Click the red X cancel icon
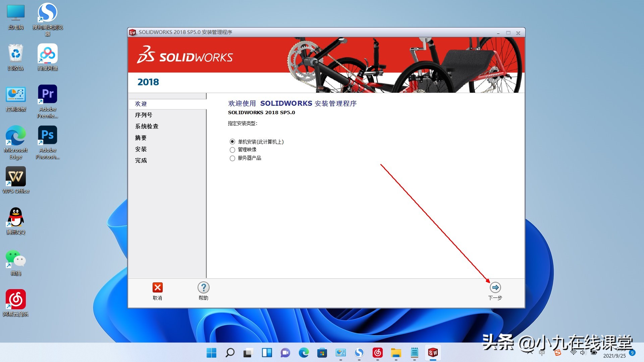 pos(158,287)
